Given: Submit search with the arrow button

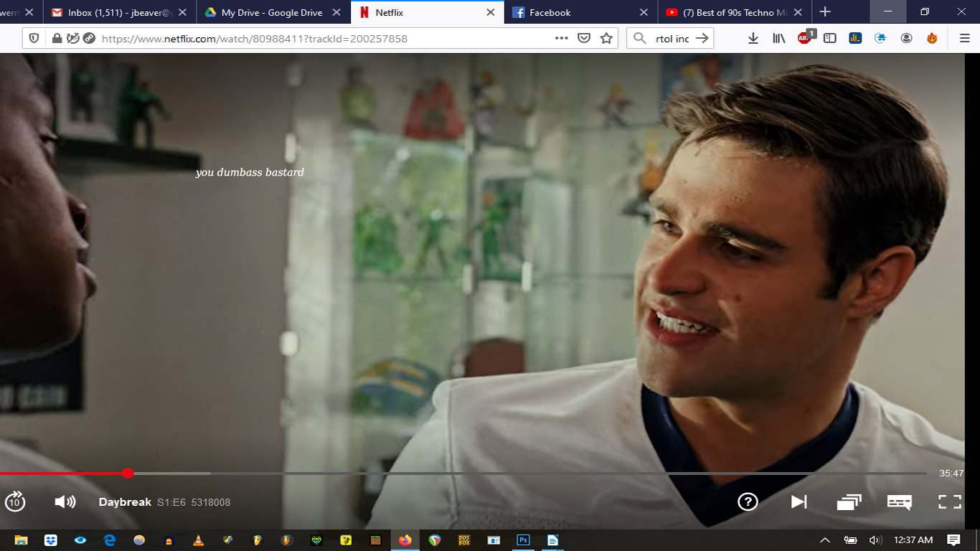Looking at the screenshot, I should 702,38.
